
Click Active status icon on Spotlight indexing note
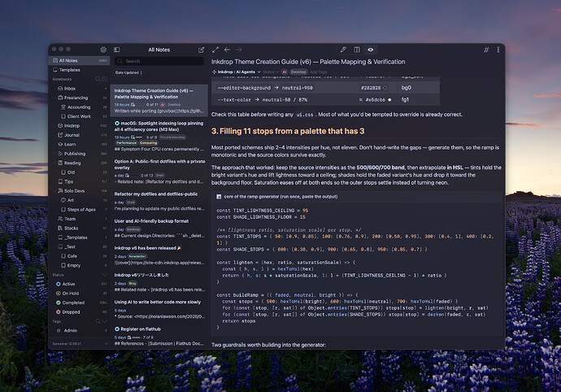(x=117, y=123)
